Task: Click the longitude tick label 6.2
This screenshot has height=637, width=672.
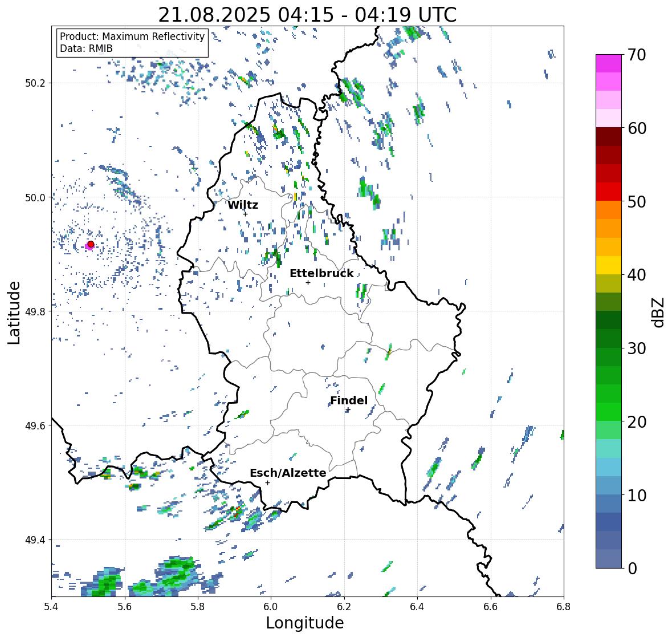Action: 344,607
